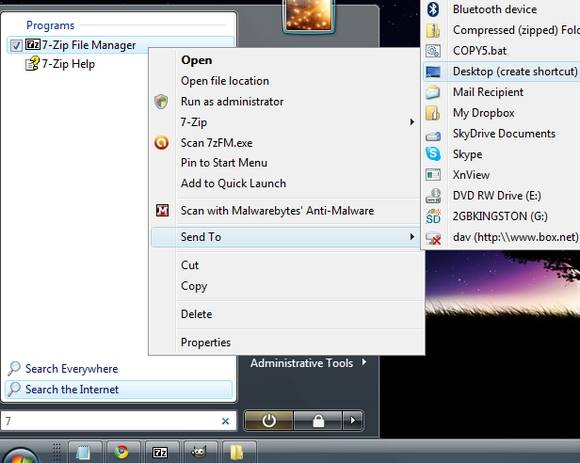Screen dimensions: 580x463
Task: Click Search Everywhere link
Action: pos(71,369)
